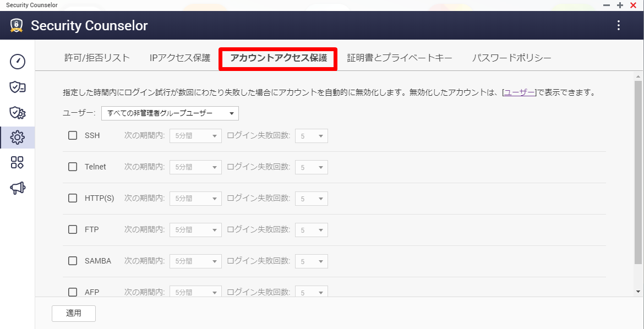
Task: Maximize the Security Counselor window with plus
Action: (x=620, y=6)
